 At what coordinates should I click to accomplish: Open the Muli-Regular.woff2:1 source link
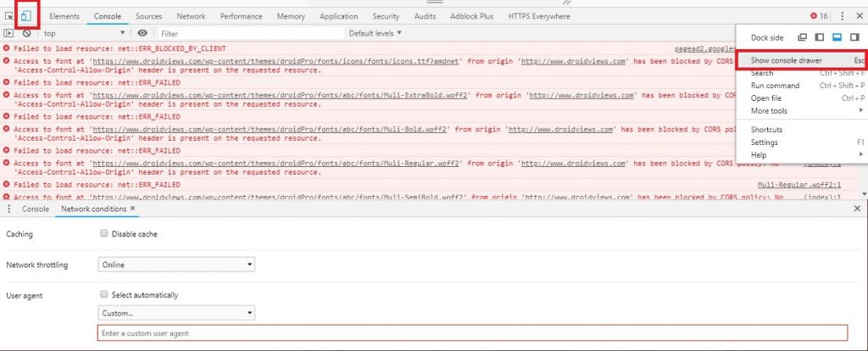(799, 184)
